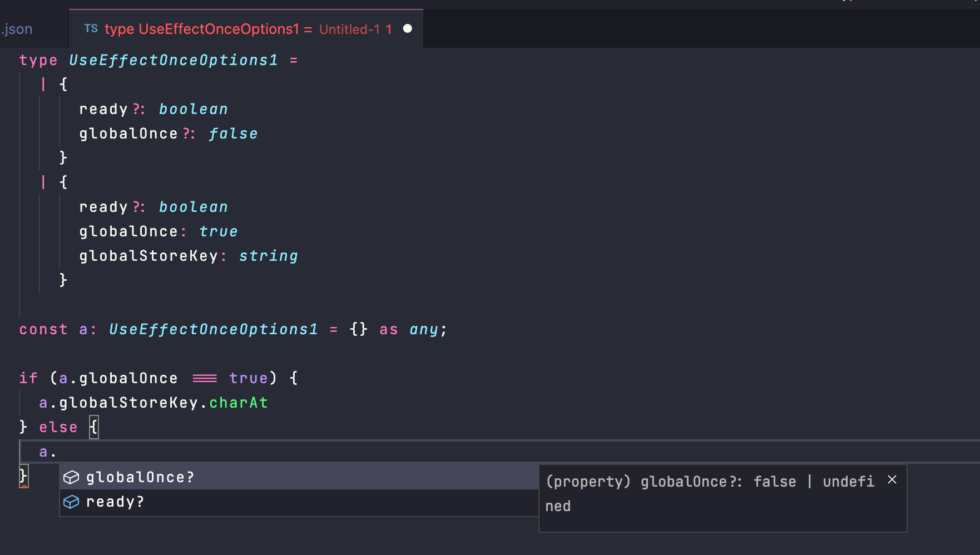
Task: Click the closing brace with red error squiggle
Action: [23, 476]
